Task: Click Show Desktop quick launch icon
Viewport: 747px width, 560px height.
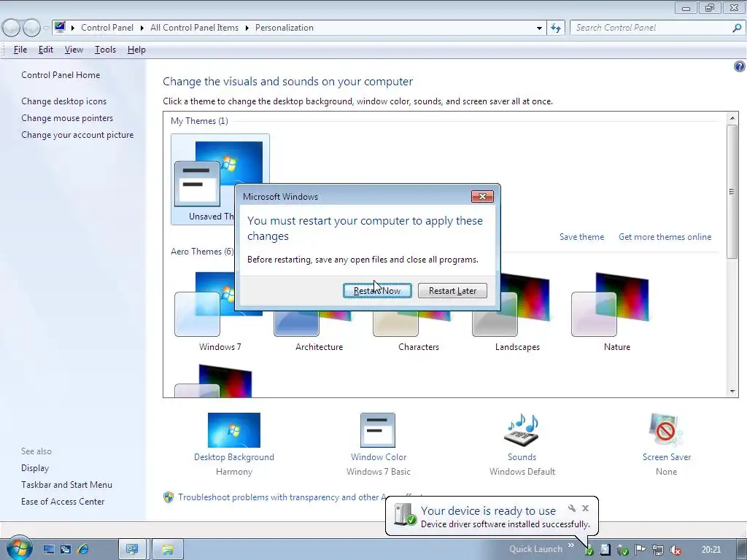Action: click(x=49, y=550)
